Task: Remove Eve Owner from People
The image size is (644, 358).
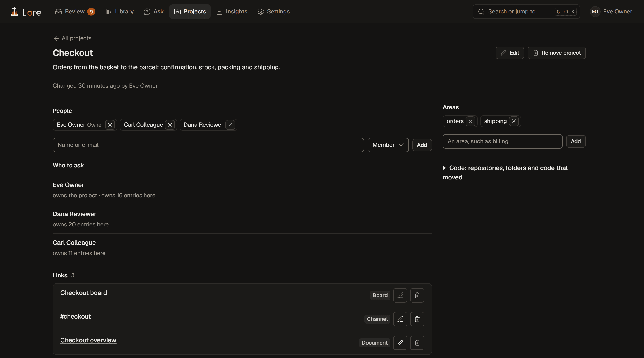Action: [x=110, y=125]
